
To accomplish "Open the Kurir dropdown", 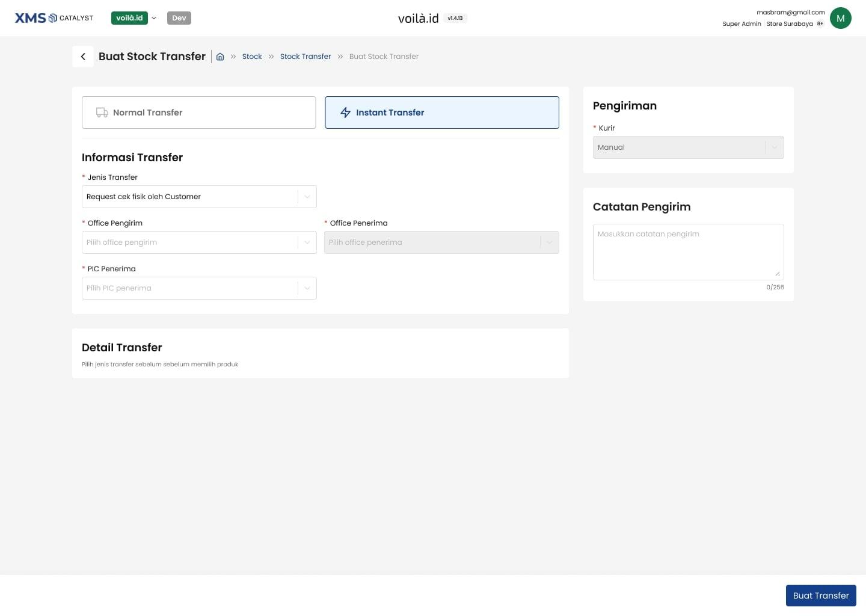I will [689, 147].
